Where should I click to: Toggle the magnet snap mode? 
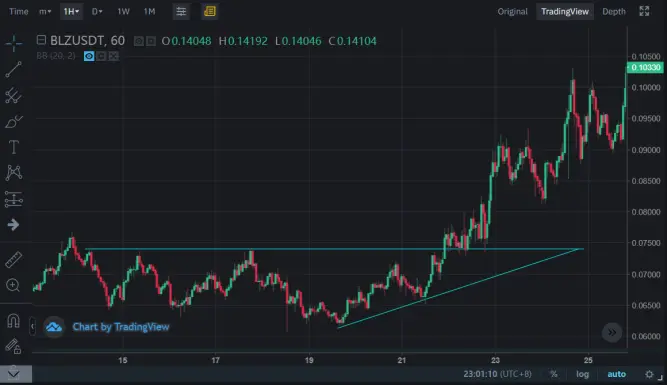tap(13, 320)
